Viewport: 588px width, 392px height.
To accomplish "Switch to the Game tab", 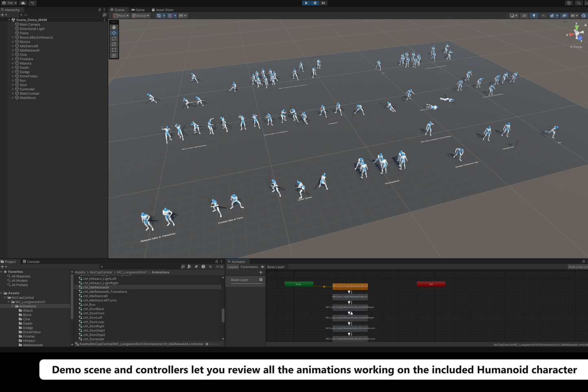I will coord(138,10).
